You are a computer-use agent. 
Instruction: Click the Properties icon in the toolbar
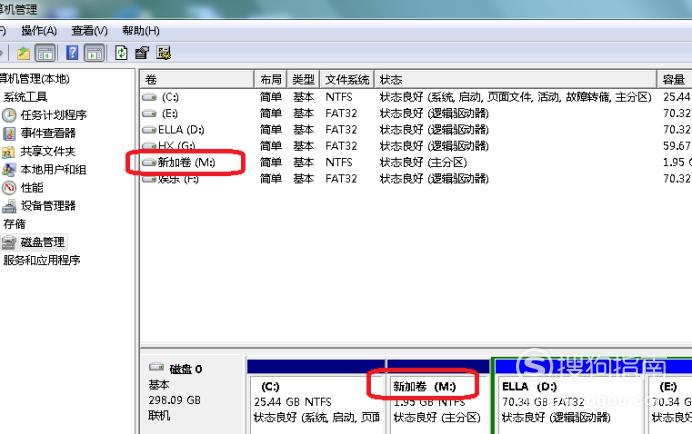click(142, 53)
